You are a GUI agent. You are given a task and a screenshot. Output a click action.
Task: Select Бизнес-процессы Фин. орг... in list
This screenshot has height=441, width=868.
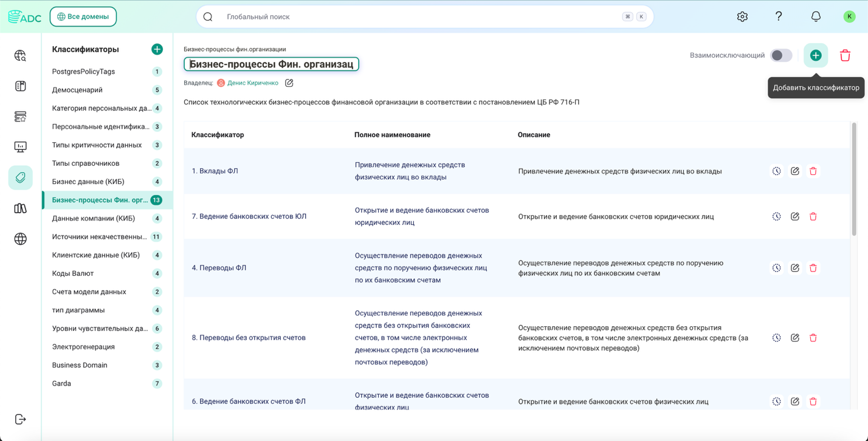(x=107, y=200)
